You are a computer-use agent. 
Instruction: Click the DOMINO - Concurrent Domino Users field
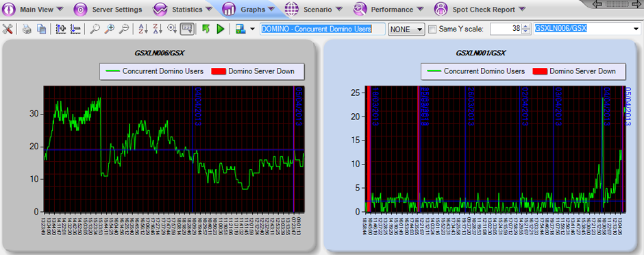point(323,29)
